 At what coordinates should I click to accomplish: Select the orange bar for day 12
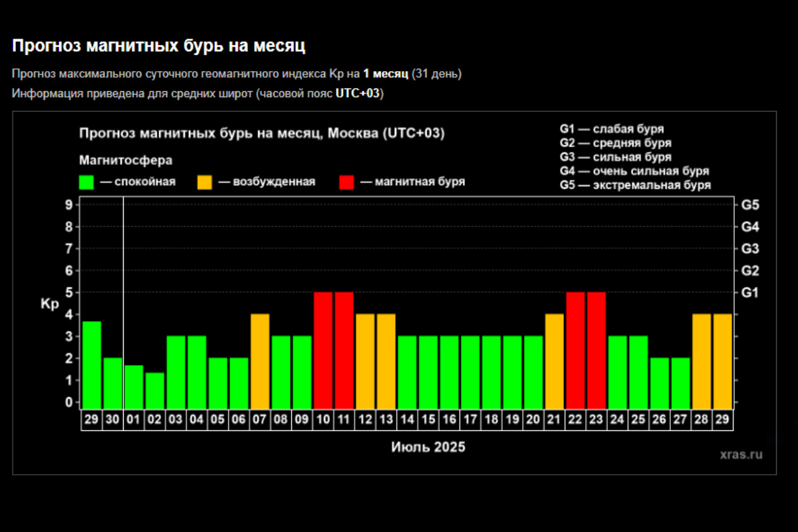click(x=365, y=361)
